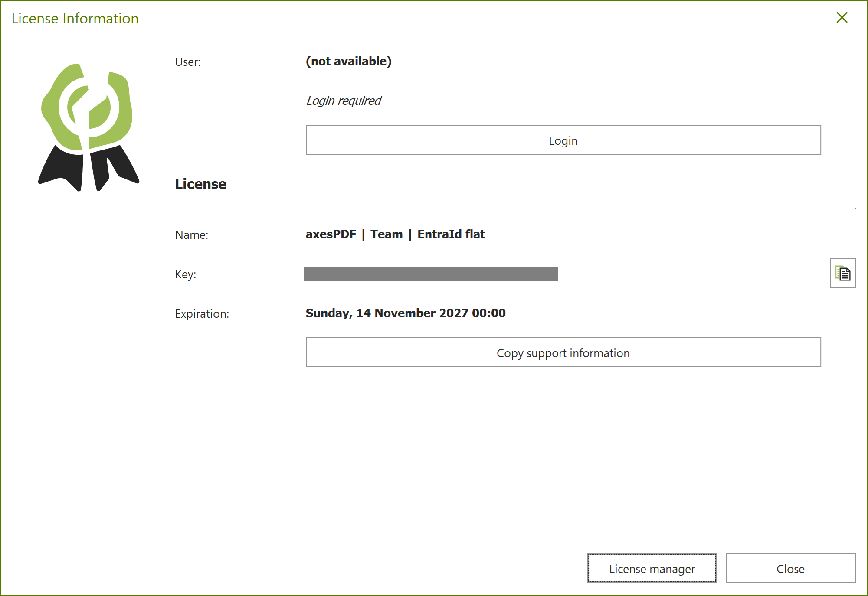
Task: Click the 'Expiration:' label
Action: coord(202,314)
